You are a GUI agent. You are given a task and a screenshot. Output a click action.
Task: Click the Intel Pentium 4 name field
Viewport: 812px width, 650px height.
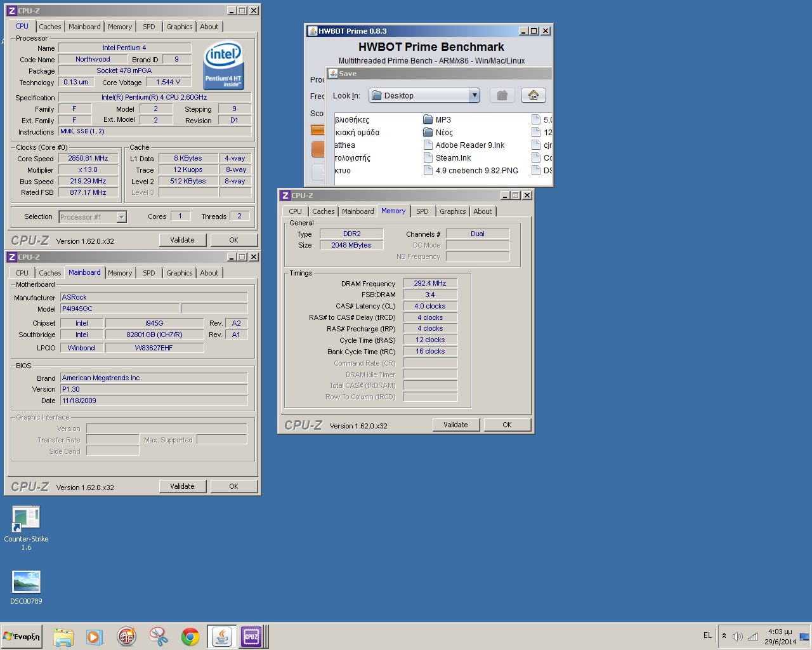click(124, 48)
